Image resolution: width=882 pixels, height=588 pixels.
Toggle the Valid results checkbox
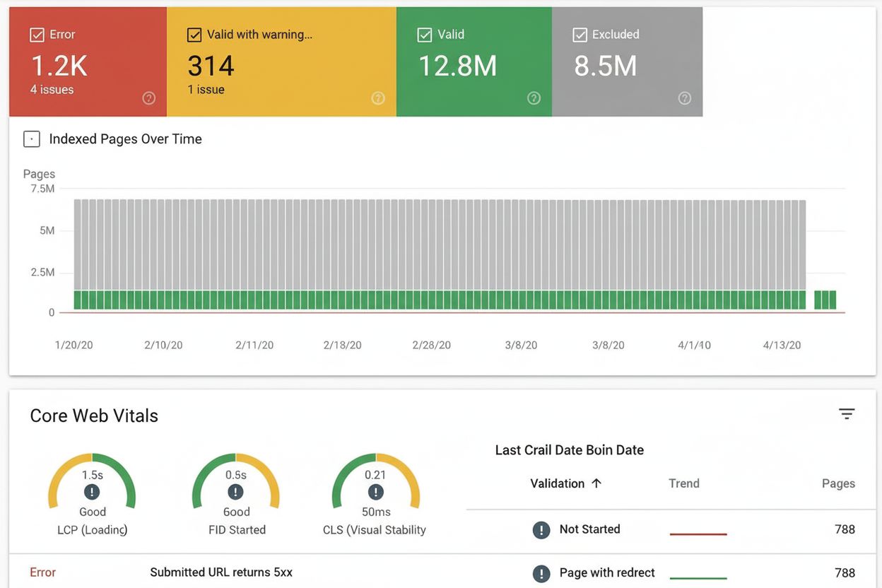[x=425, y=33]
